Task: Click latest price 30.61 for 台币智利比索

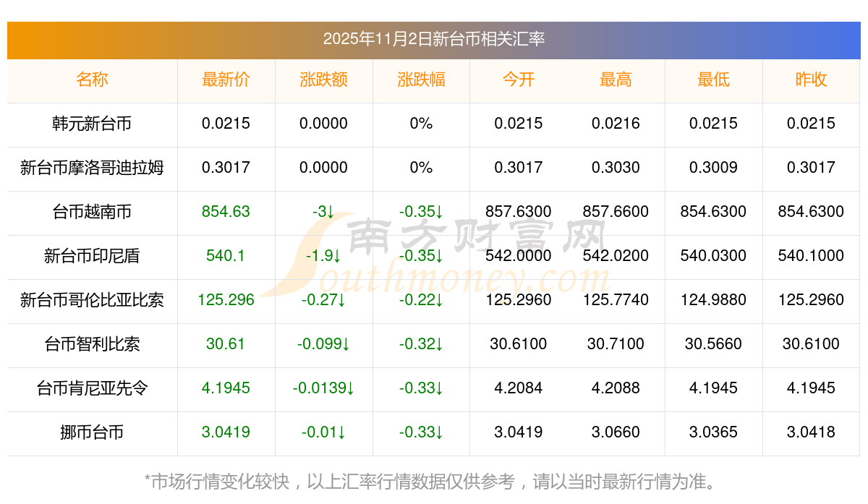Action: (x=226, y=344)
